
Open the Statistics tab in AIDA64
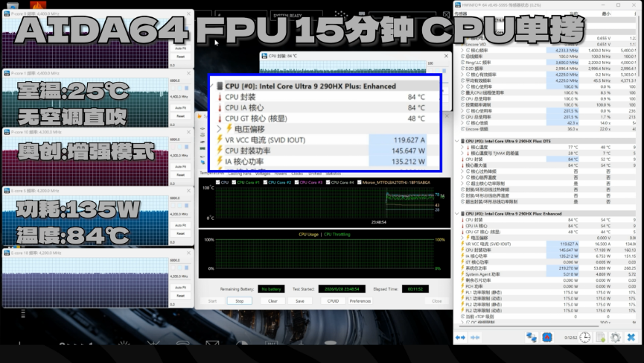point(333,174)
